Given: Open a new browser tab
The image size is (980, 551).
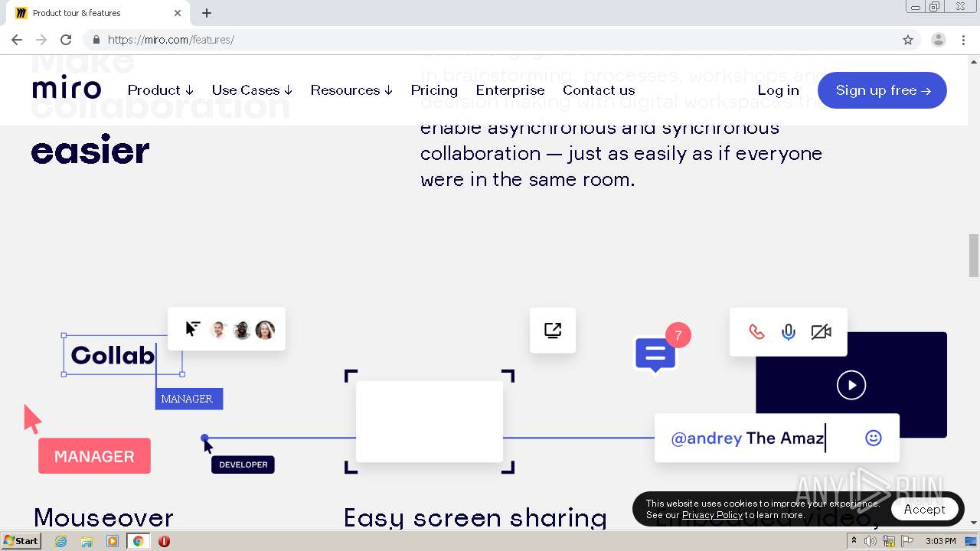Looking at the screenshot, I should pos(207,13).
